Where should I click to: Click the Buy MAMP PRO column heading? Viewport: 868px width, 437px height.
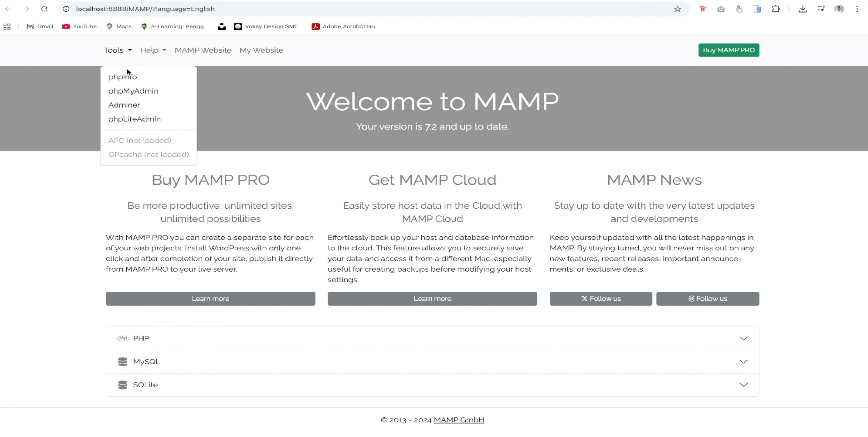[211, 180]
